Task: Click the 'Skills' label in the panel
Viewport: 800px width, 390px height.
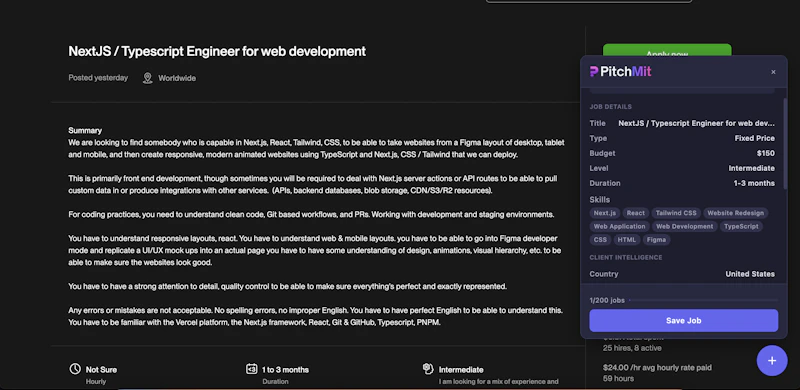Action: point(599,200)
